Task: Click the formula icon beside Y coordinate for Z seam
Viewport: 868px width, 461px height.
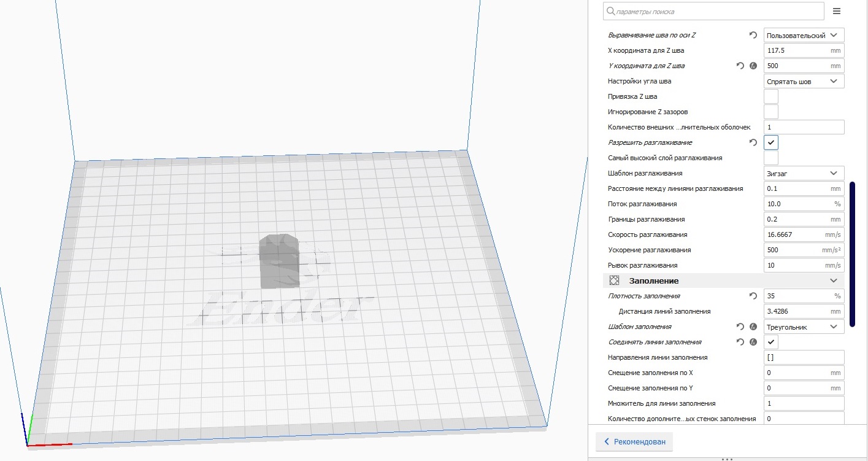Action: (x=753, y=66)
